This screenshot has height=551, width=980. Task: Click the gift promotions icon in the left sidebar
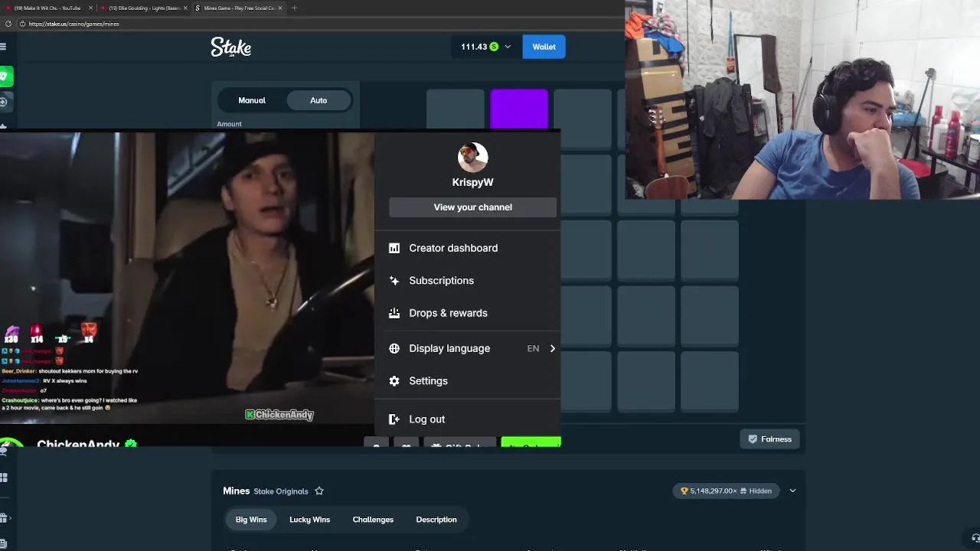pyautogui.click(x=4, y=518)
